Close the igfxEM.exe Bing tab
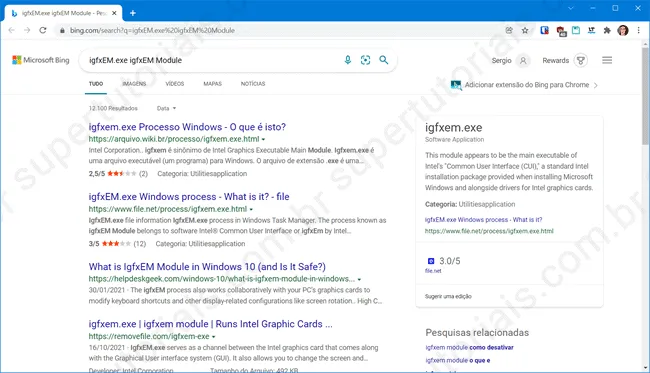Screen dimensions: 650x373 click(x=114, y=13)
